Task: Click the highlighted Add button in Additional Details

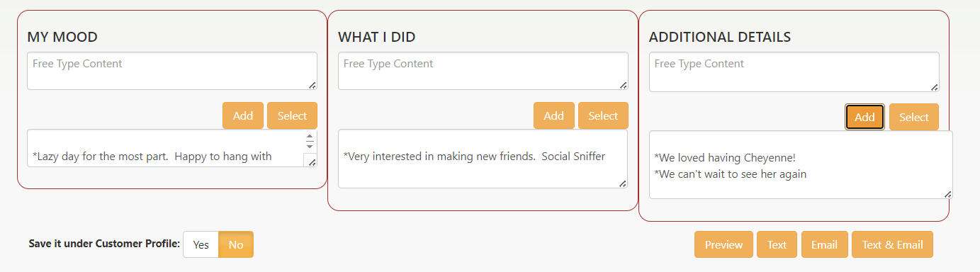Action: pos(864,117)
